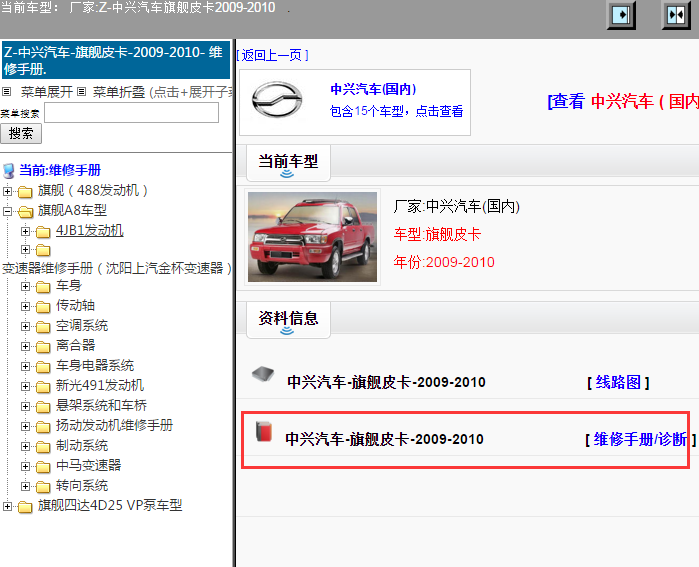Image resolution: width=699 pixels, height=567 pixels.
Task: Select the 中马变速器 tree label
Action: [x=88, y=466]
